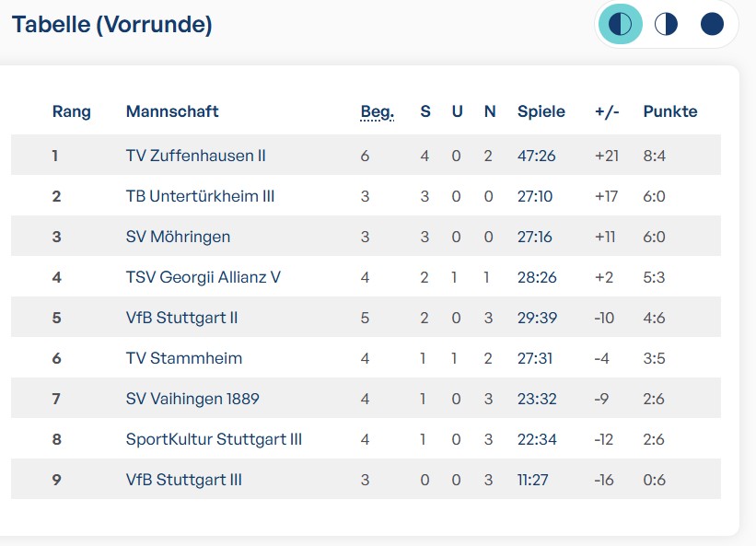This screenshot has width=756, height=546.
Task: Sort table by the Rang column
Action: tap(70, 111)
